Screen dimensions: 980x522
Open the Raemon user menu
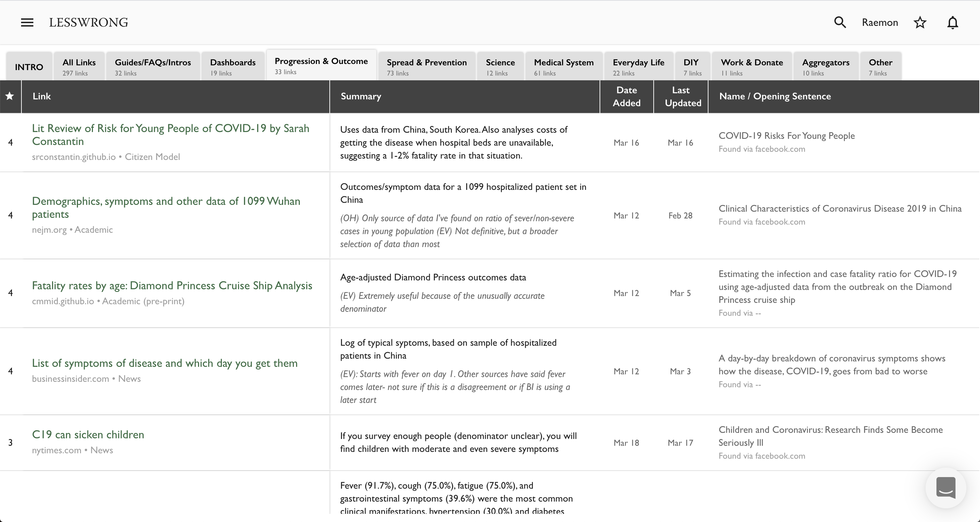click(x=880, y=22)
